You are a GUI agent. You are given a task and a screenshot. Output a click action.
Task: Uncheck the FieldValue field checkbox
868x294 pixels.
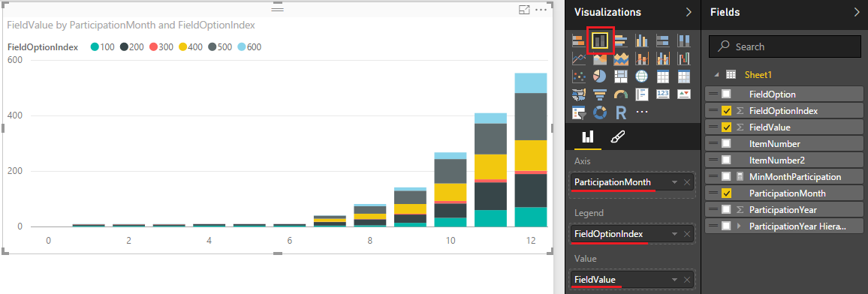click(726, 127)
